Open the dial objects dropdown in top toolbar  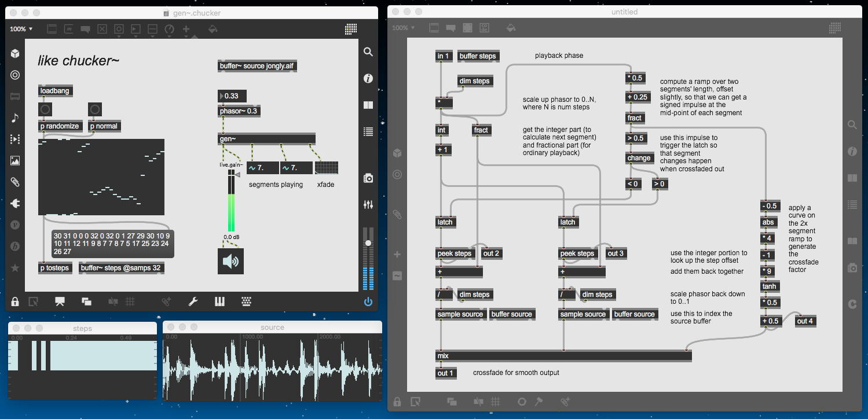click(x=169, y=28)
